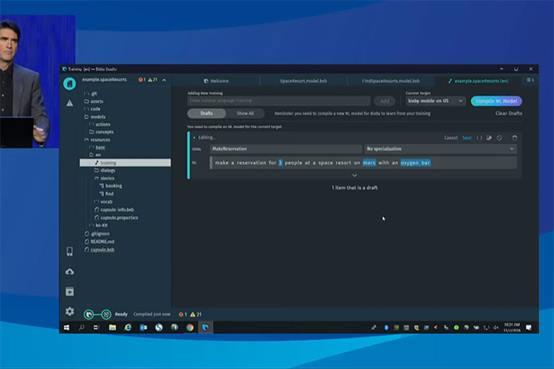The image size is (554, 369).
Task: Switch to the Welcome tab
Action: pos(216,81)
